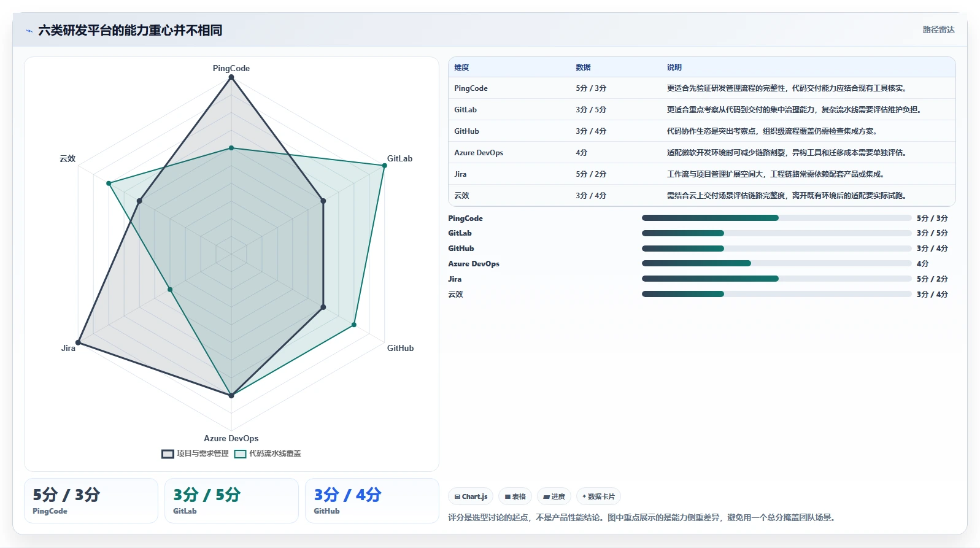Viewport: 980px width, 548px height.
Task: Click the GitHub progress bar
Action: 776,249
